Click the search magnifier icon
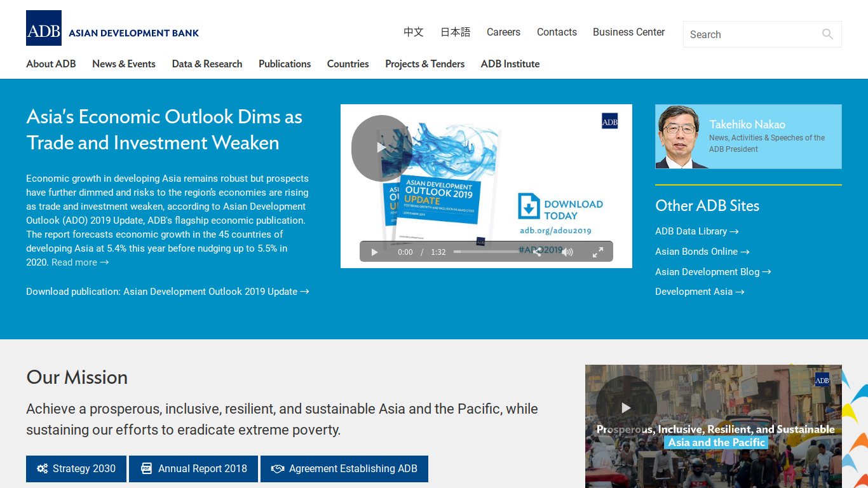 [827, 34]
